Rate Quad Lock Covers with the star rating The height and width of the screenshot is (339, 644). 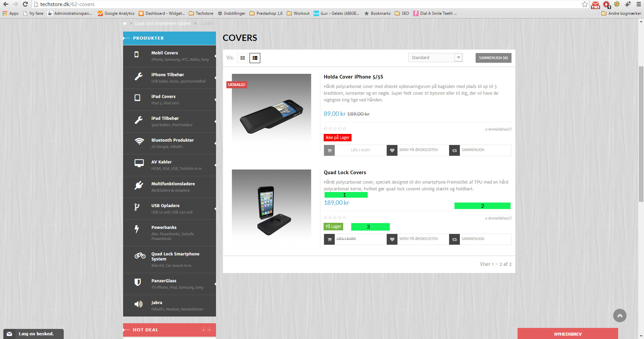(x=335, y=217)
